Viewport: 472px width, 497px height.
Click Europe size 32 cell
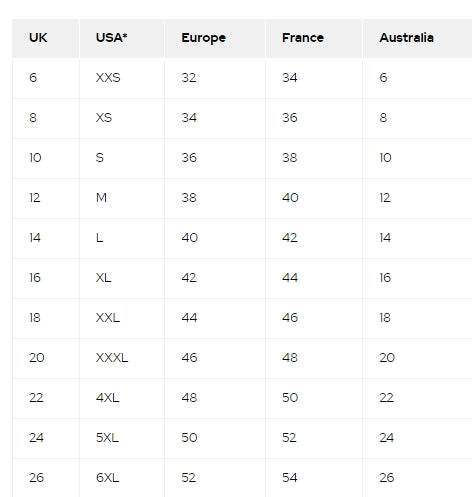(x=215, y=78)
